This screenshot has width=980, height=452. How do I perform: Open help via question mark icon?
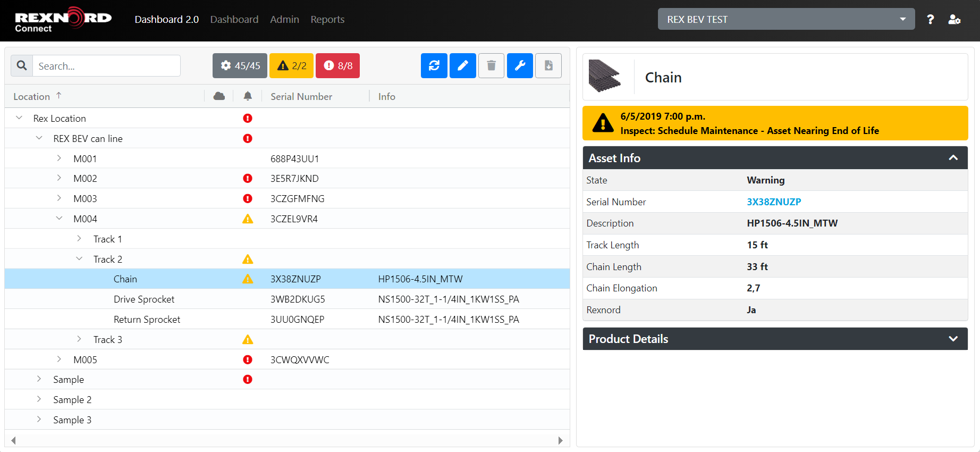click(930, 20)
